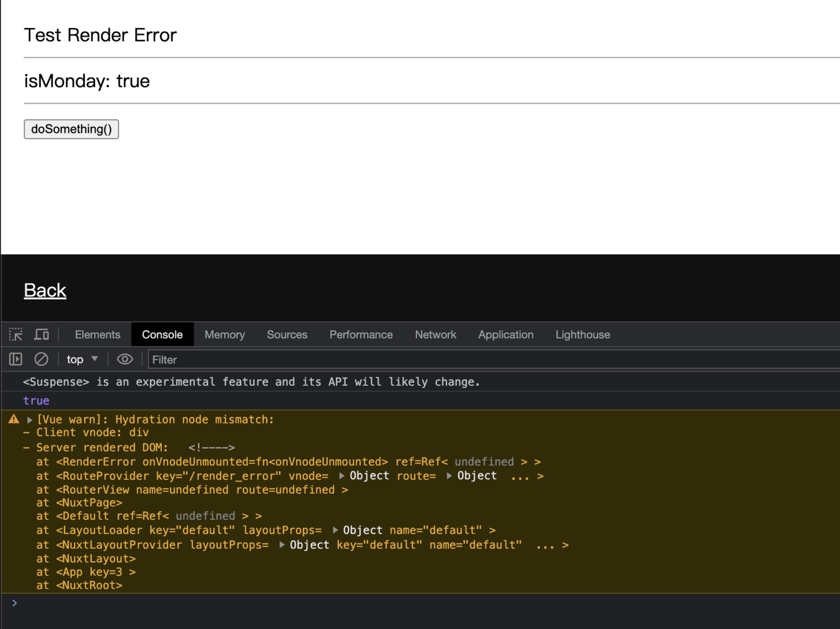Expand layoutProps Object in NuxtLayoutProvider line
840x629 pixels.
(282, 545)
